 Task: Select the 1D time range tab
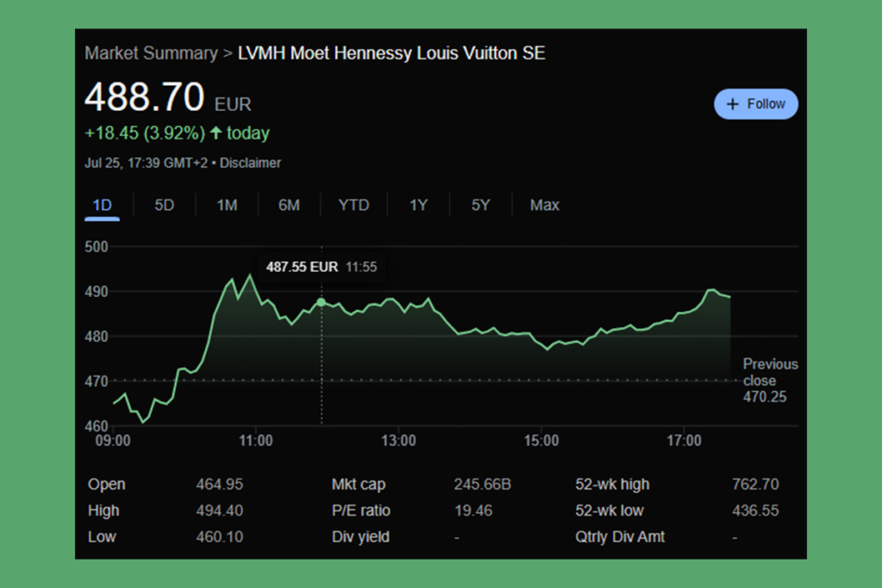point(102,205)
